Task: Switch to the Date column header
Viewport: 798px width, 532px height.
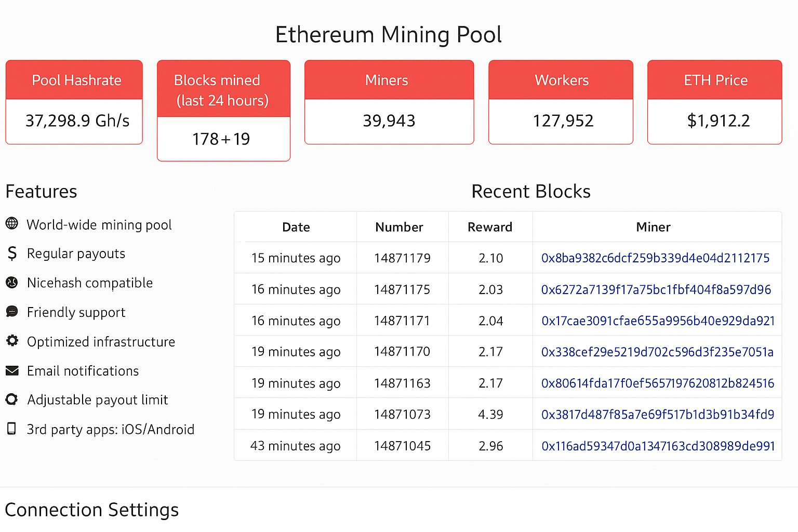Action: (x=296, y=227)
